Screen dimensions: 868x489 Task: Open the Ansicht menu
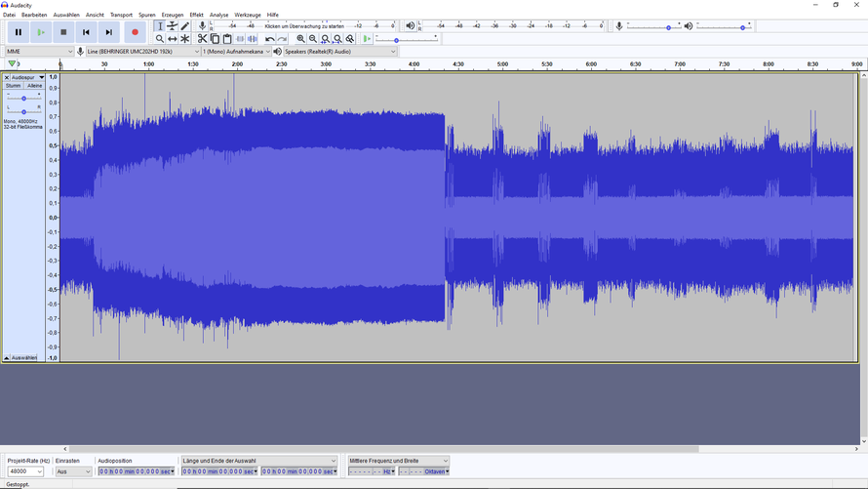95,15
